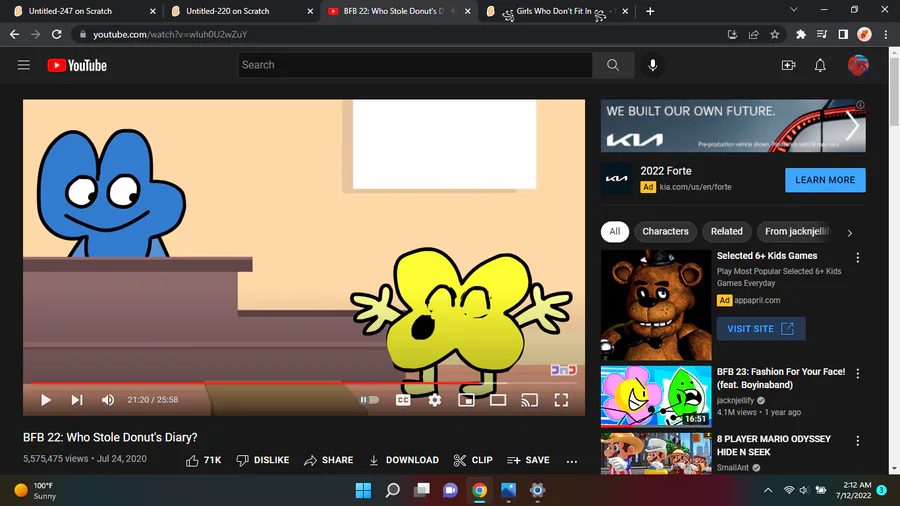Click in the YouTube search field
The image size is (900, 506).
(x=416, y=65)
